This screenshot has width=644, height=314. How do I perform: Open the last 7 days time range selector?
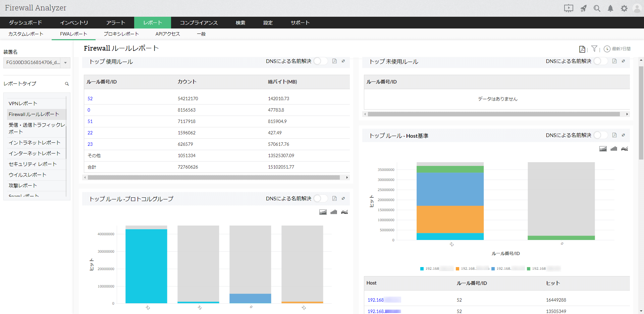617,49
